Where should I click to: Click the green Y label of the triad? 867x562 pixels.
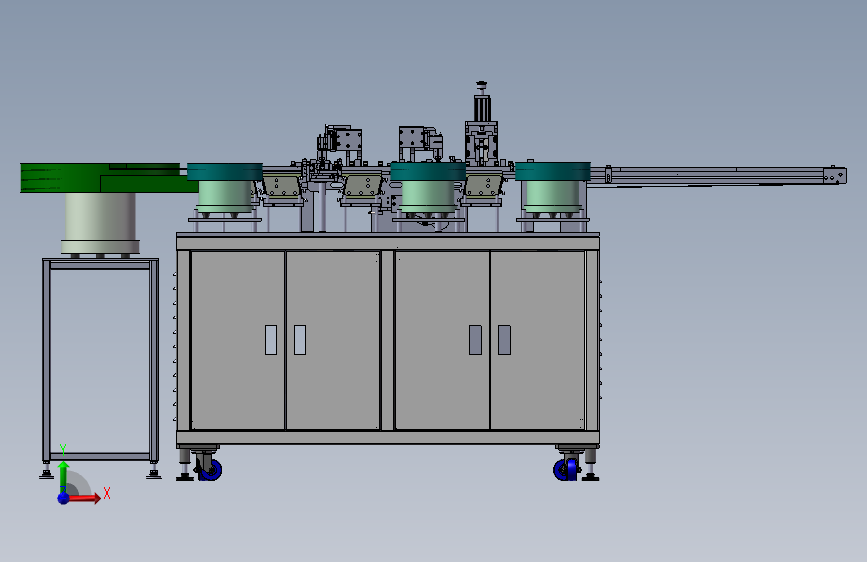[63, 450]
